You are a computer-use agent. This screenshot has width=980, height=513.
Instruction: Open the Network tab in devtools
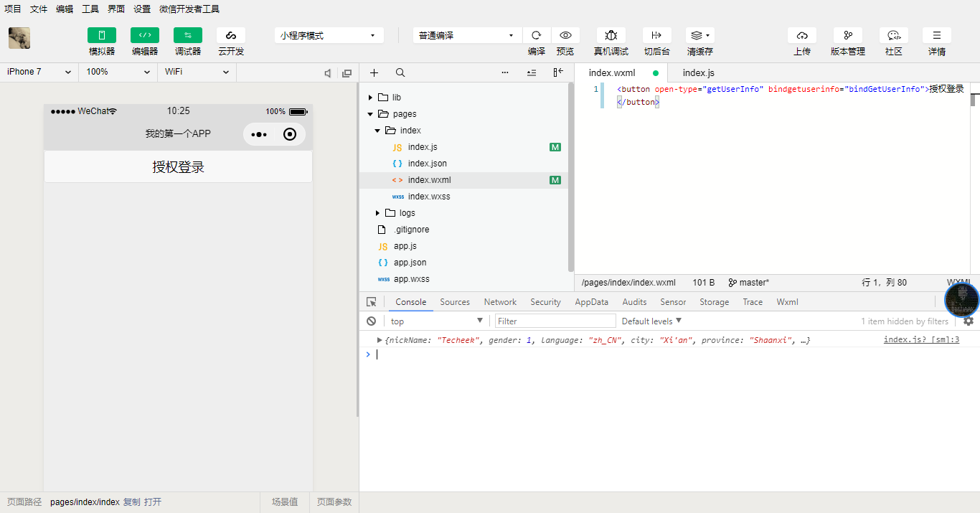point(500,302)
